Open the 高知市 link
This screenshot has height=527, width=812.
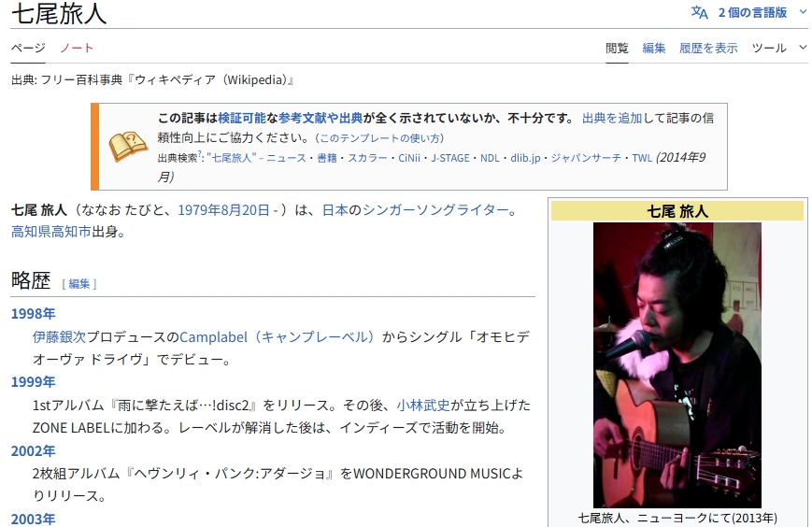71,232
